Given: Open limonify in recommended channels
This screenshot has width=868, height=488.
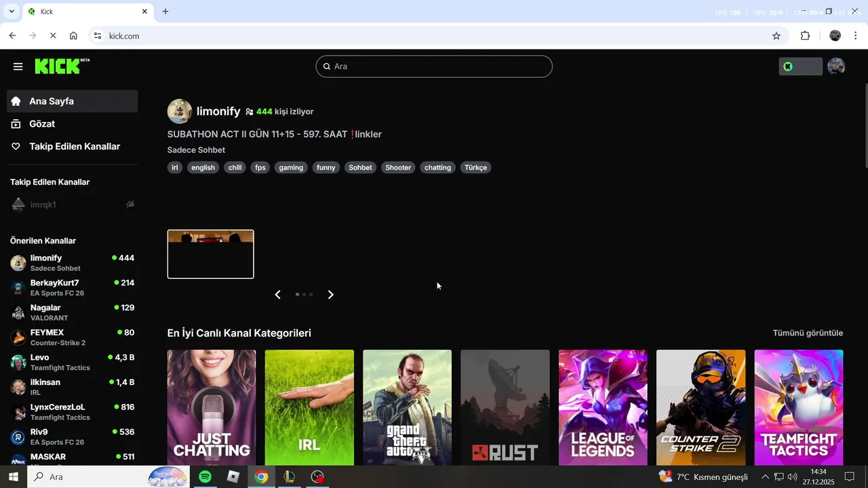Looking at the screenshot, I should [72, 263].
